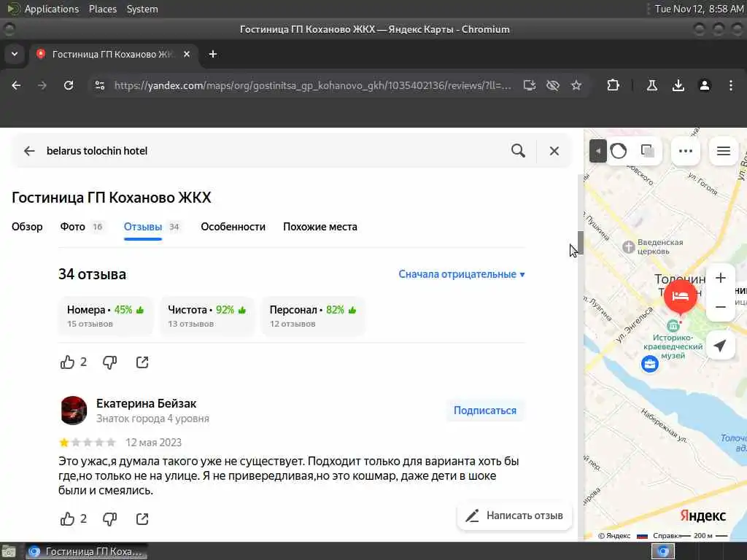
Task: Click the map layers icon
Action: pyautogui.click(x=648, y=151)
